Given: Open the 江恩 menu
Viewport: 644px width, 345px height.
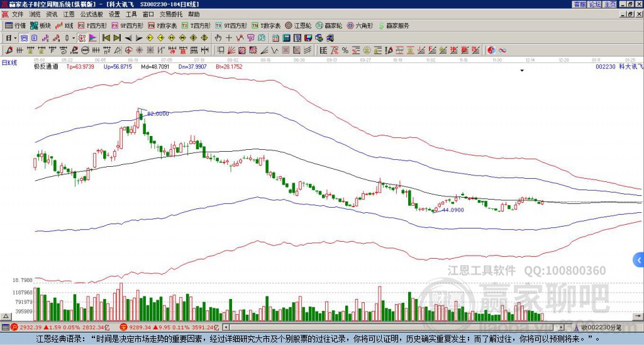Looking at the screenshot, I should point(69,14).
